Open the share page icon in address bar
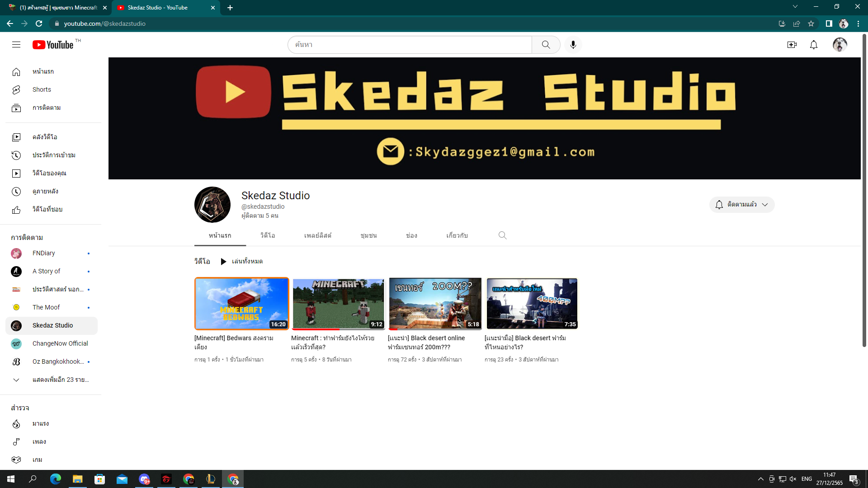 797,23
